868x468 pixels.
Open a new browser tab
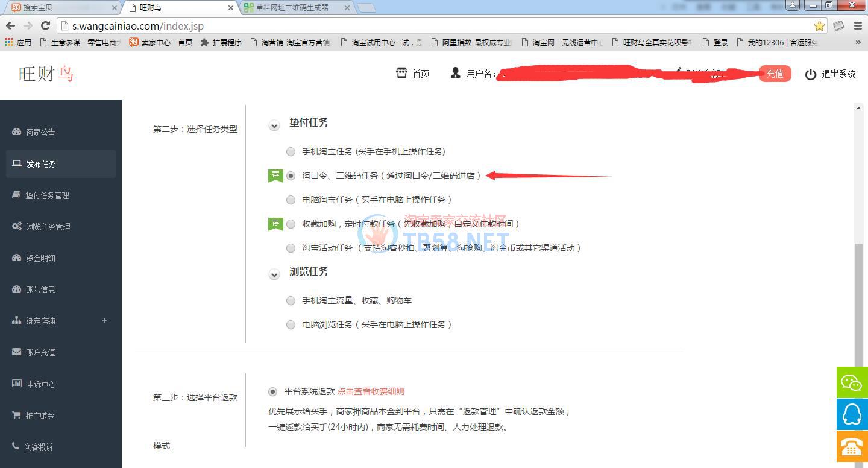(x=366, y=8)
